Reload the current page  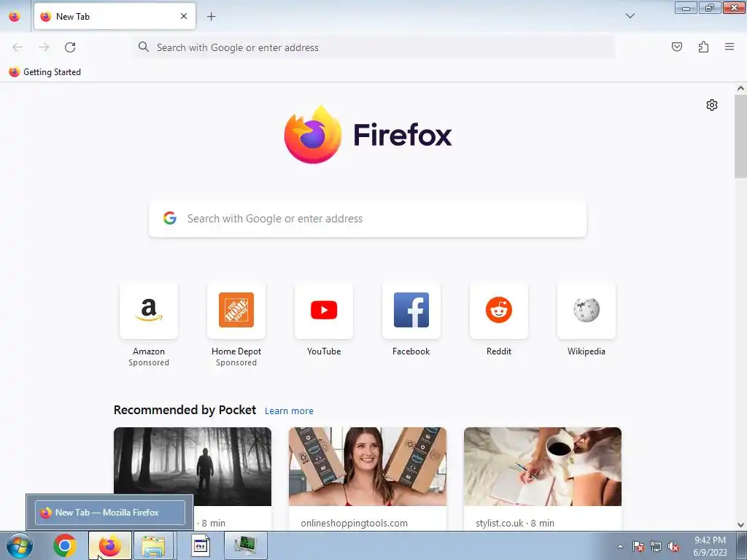(x=70, y=47)
